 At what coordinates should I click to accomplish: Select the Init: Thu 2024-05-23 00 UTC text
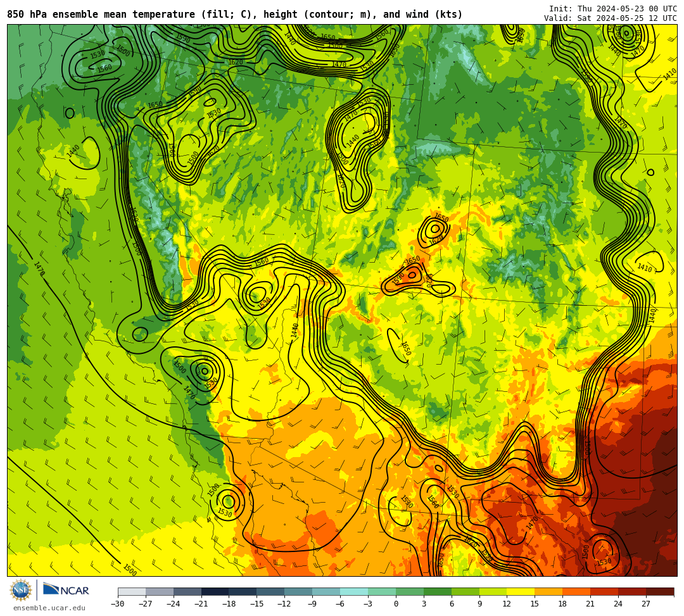tap(613, 9)
